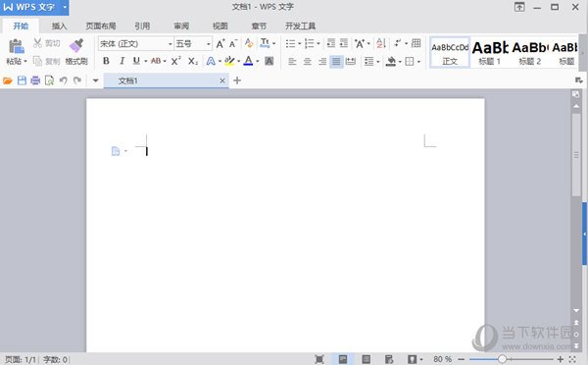The image size is (588, 365).
Task: Open the font name dropdown
Action: 170,44
